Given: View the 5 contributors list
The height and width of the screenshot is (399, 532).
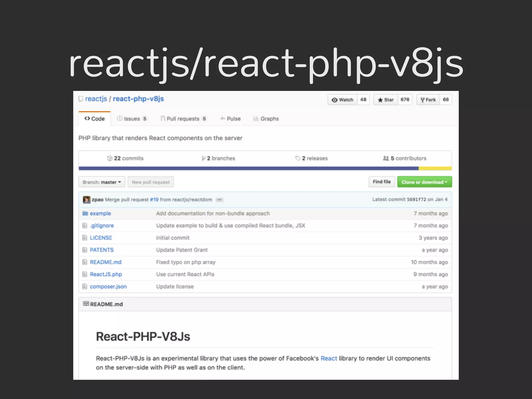Looking at the screenshot, I should tap(404, 158).
